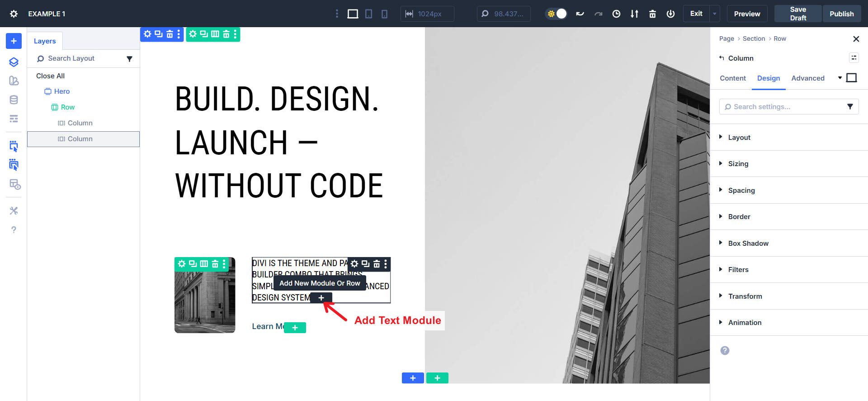Expand the Sizing settings group
The height and width of the screenshot is (401, 868).
[x=789, y=164]
